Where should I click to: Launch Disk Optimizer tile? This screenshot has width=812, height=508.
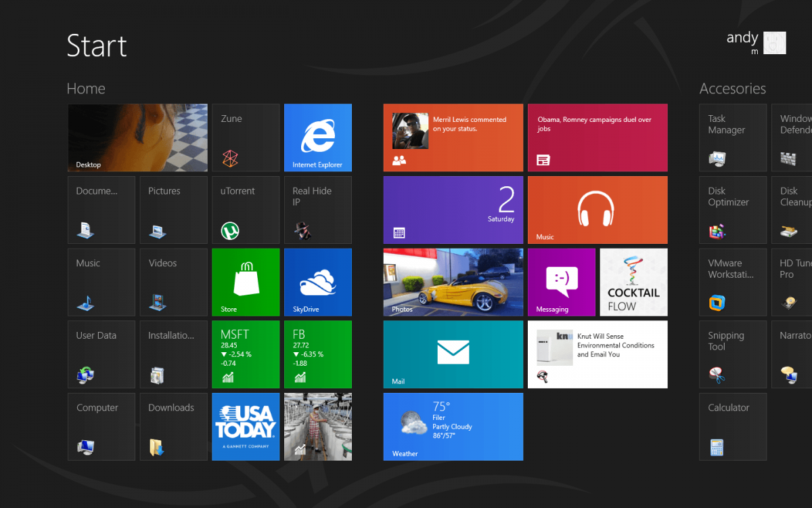tap(733, 210)
